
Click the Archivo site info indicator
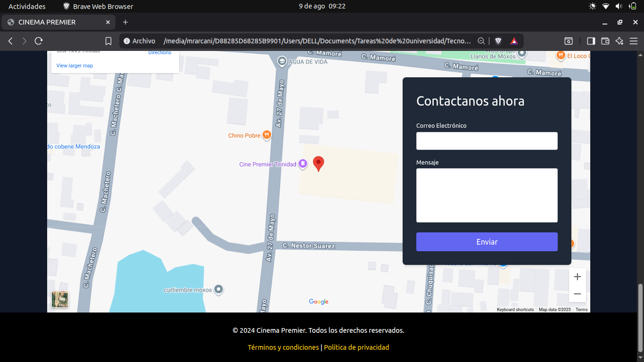(x=139, y=41)
